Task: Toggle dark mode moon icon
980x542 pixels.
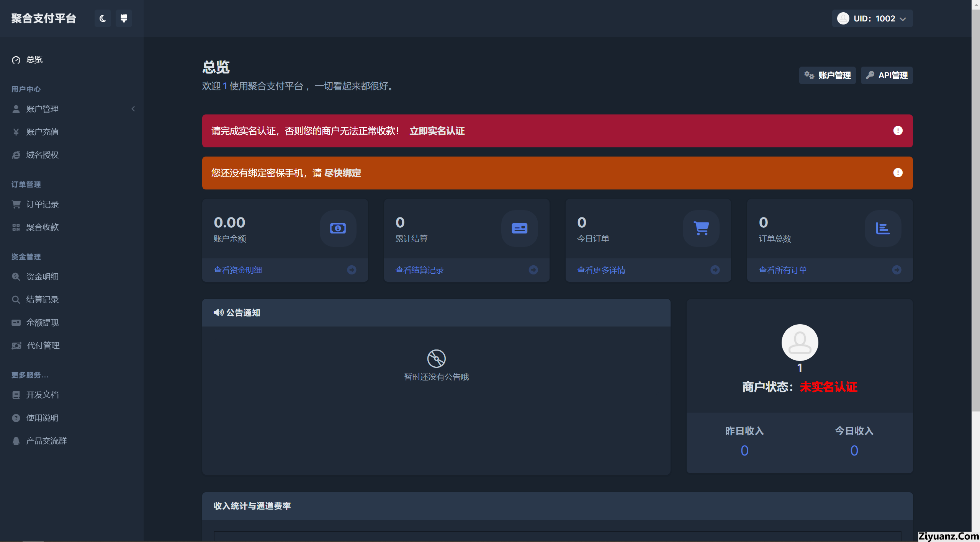Action: [103, 18]
